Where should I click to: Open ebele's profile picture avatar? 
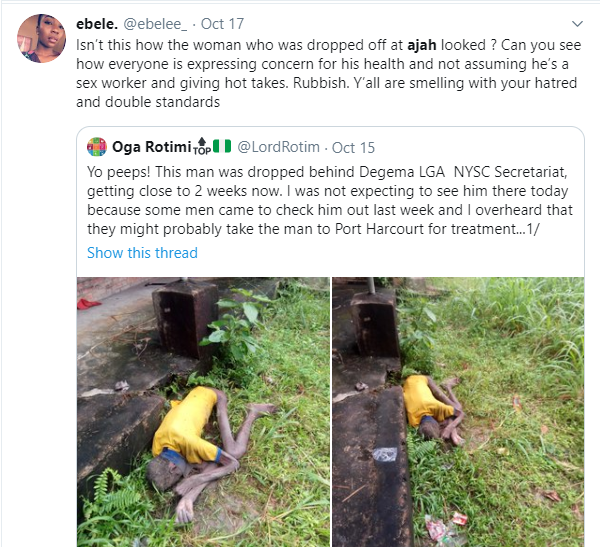[x=41, y=38]
